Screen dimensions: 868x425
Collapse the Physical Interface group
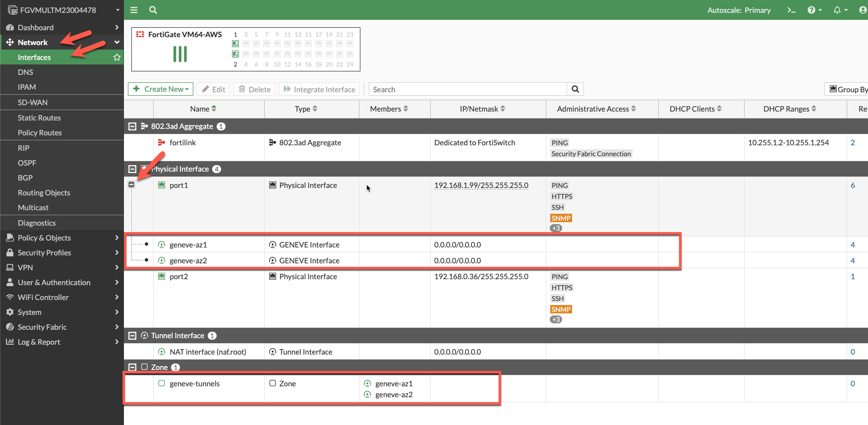click(x=132, y=169)
